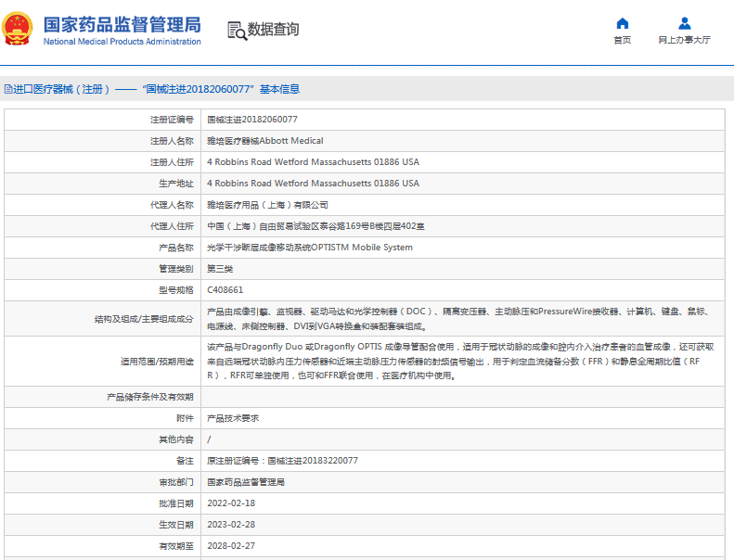734x560 pixels.
Task: Select agent name 雅培医疗用品（上海）有限公司
Action: [x=267, y=205]
